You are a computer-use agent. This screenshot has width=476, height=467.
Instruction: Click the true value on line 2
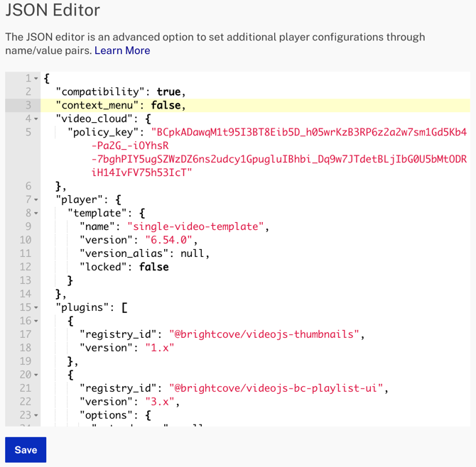point(168,92)
